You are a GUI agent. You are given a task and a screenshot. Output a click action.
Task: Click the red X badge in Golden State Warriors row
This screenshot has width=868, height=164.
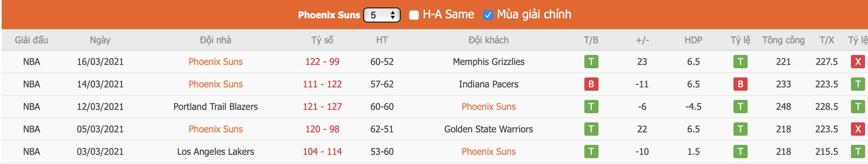858,129
